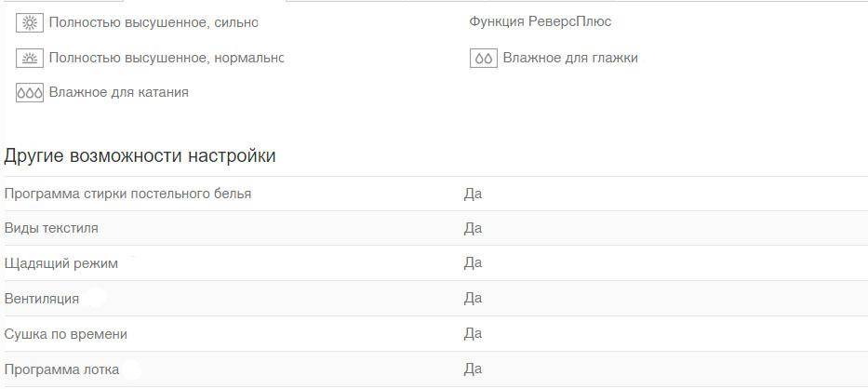
Task: Click the 'Функция РеверсПлюс' text
Action: [x=541, y=22]
